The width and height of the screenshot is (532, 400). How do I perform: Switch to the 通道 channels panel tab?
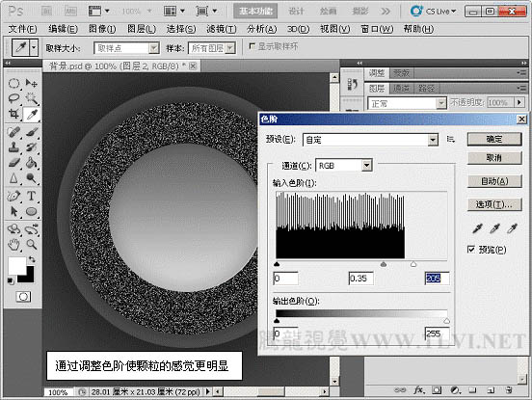point(401,89)
